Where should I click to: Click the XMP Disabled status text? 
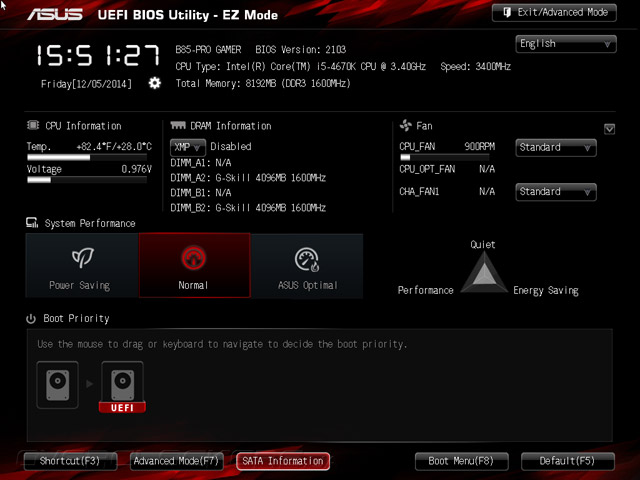tap(231, 147)
